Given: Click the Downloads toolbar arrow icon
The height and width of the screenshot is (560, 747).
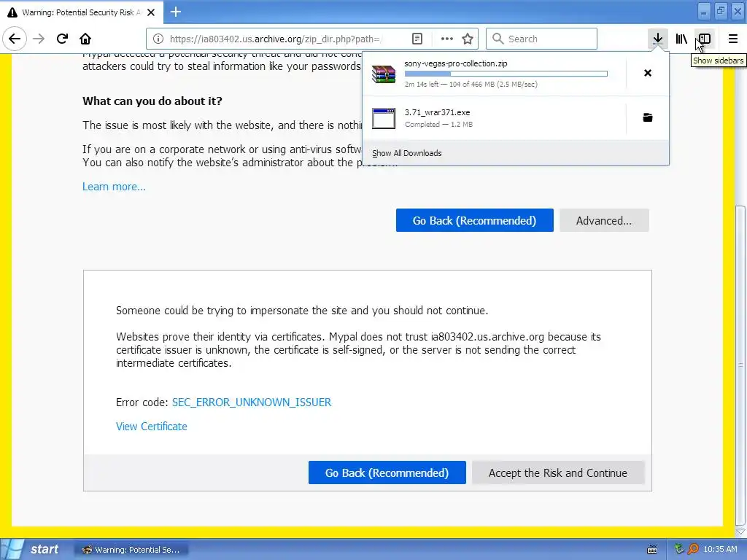Looking at the screenshot, I should point(657,39).
